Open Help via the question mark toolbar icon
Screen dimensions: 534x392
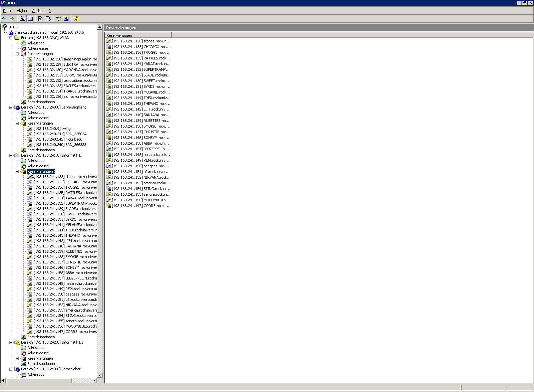pyautogui.click(x=58, y=19)
